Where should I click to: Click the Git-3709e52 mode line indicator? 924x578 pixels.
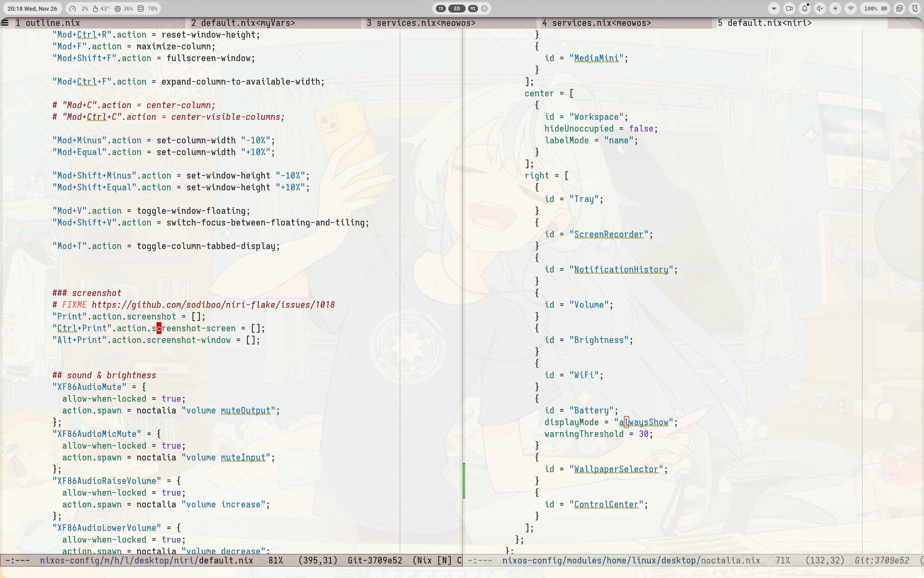[x=374, y=560]
